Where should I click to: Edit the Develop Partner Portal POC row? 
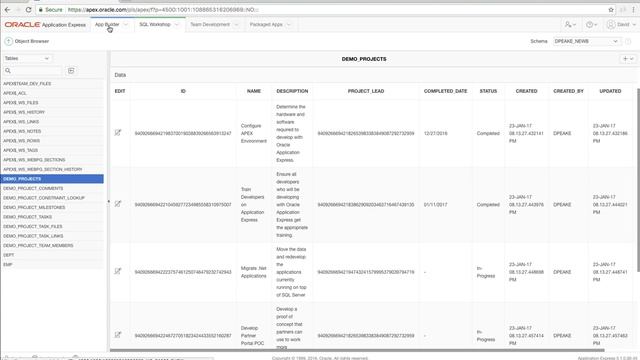coord(118,335)
